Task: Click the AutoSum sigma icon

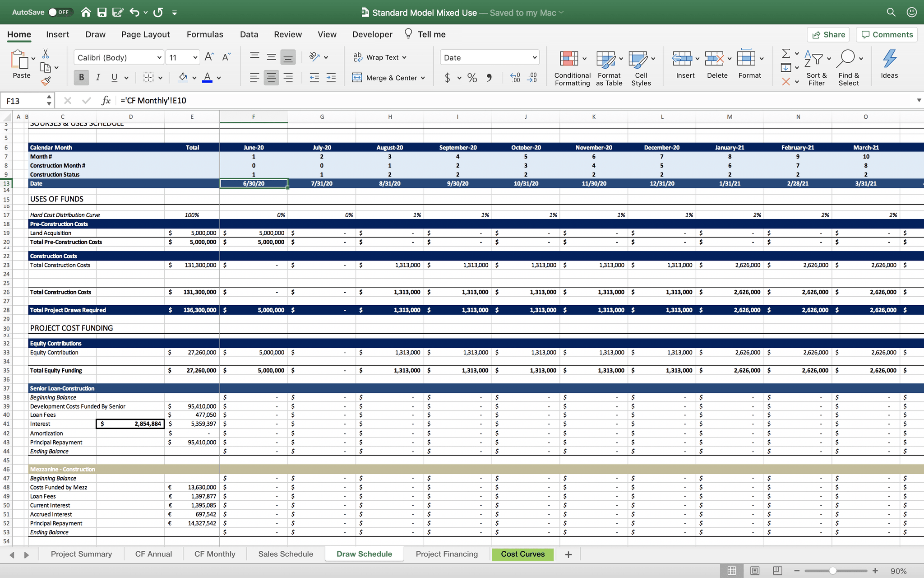Action: 786,54
